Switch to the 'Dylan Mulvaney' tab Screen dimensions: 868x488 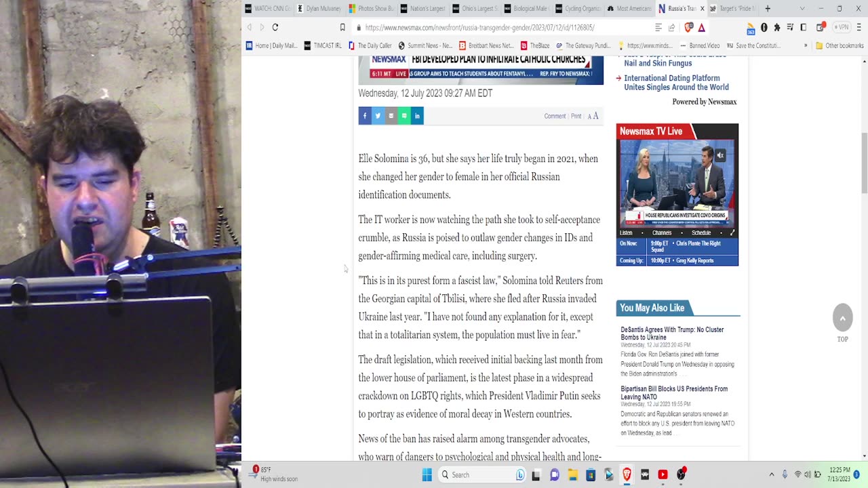320,8
